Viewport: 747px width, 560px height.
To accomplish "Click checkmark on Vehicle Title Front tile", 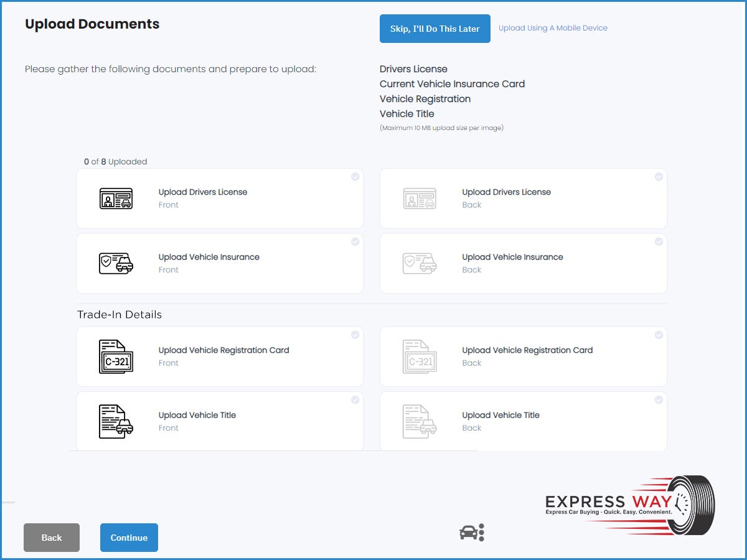I will point(355,399).
